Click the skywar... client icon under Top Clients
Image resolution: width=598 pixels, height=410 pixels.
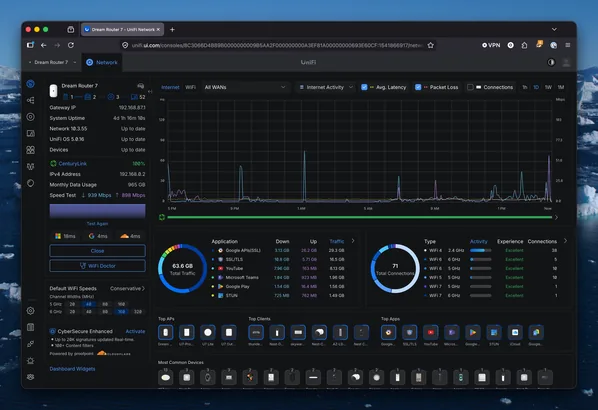298,333
